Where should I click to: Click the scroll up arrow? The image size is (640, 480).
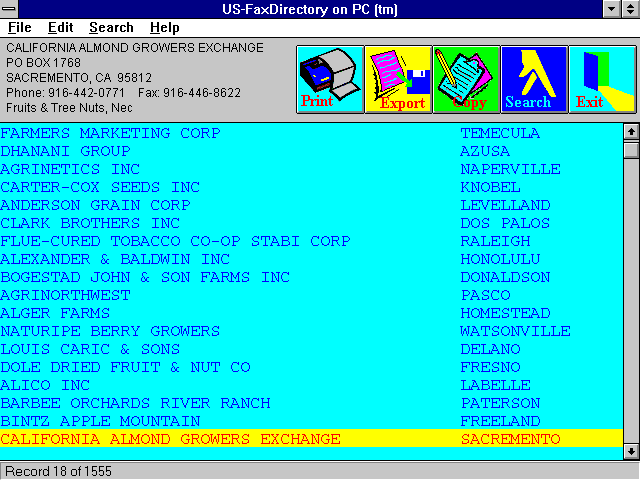click(x=631, y=131)
